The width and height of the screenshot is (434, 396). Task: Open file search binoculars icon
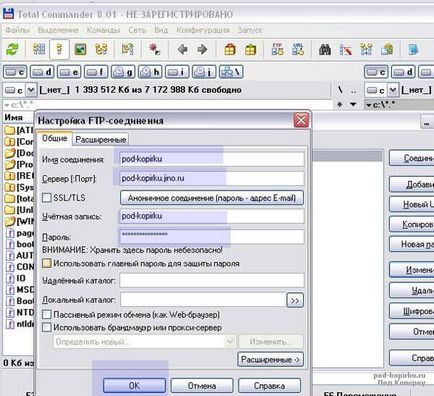[x=325, y=49]
